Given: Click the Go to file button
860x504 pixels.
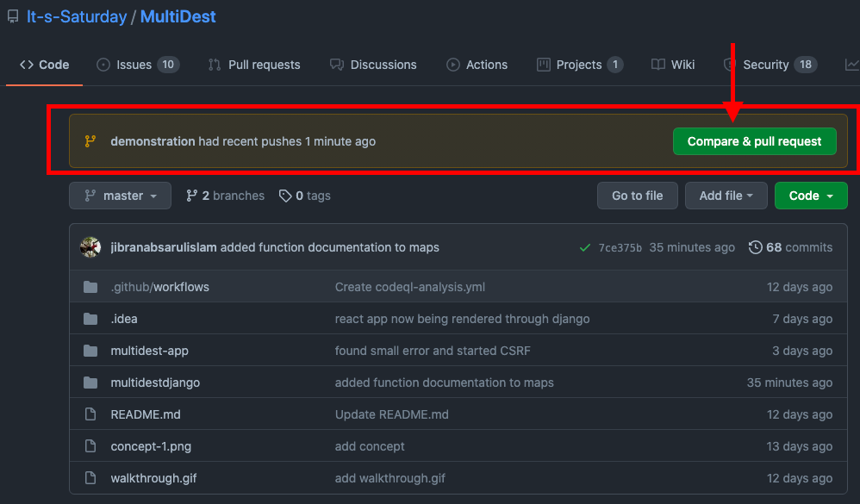Looking at the screenshot, I should click(637, 196).
